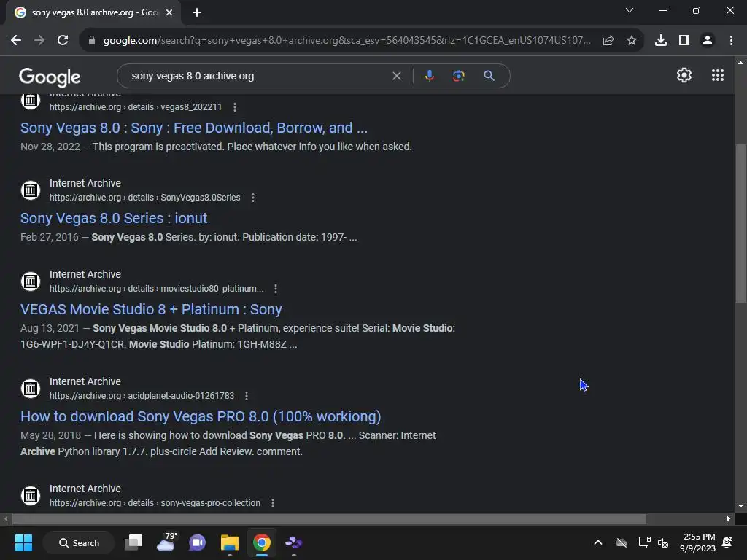
Task: Click the vertical scrollbar thumb
Action: click(x=740, y=223)
